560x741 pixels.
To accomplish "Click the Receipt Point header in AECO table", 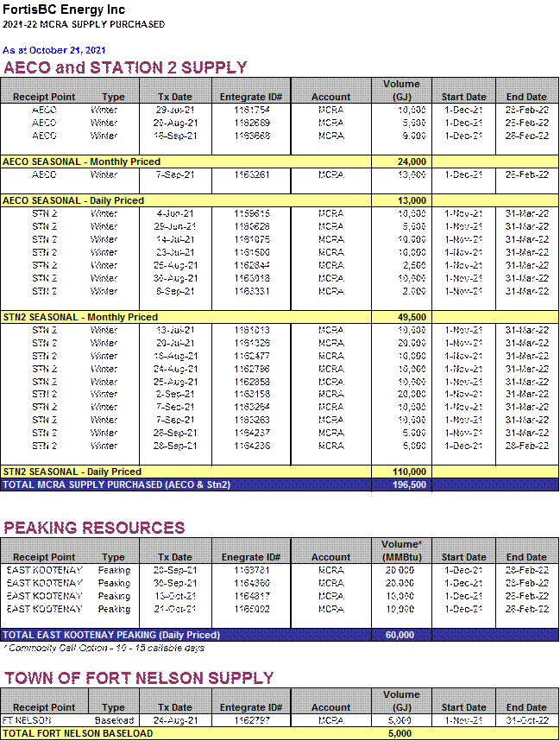I will pos(44,98).
